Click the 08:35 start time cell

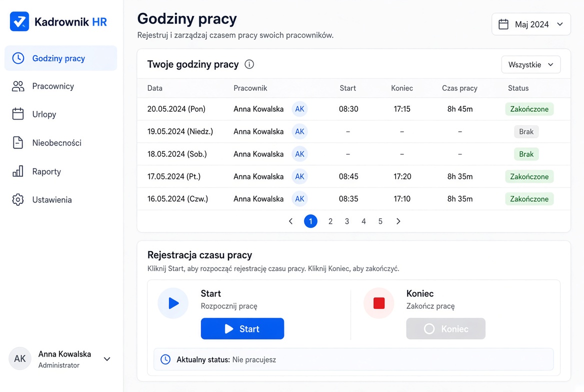(348, 198)
